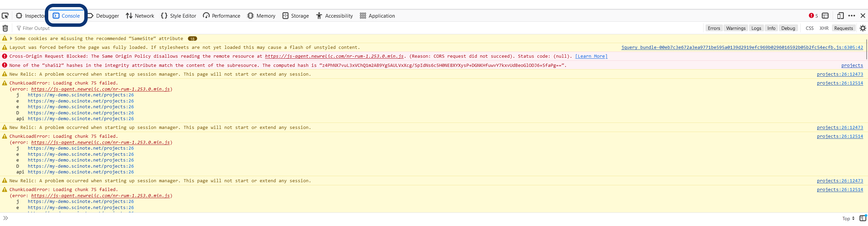This screenshot has width=868, height=226.
Task: Open the Storage tab
Action: click(x=296, y=16)
